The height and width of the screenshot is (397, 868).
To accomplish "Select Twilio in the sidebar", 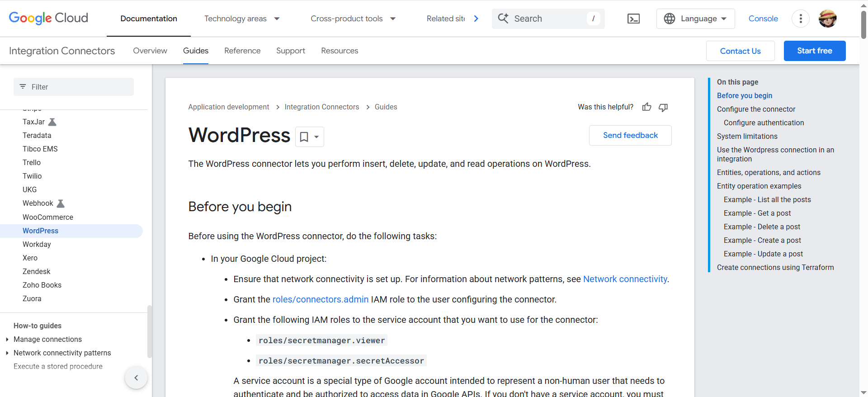I will [x=32, y=176].
